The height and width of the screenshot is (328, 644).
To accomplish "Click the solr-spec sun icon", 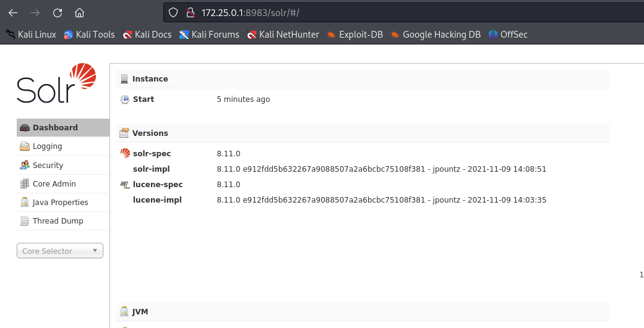I will point(125,153).
